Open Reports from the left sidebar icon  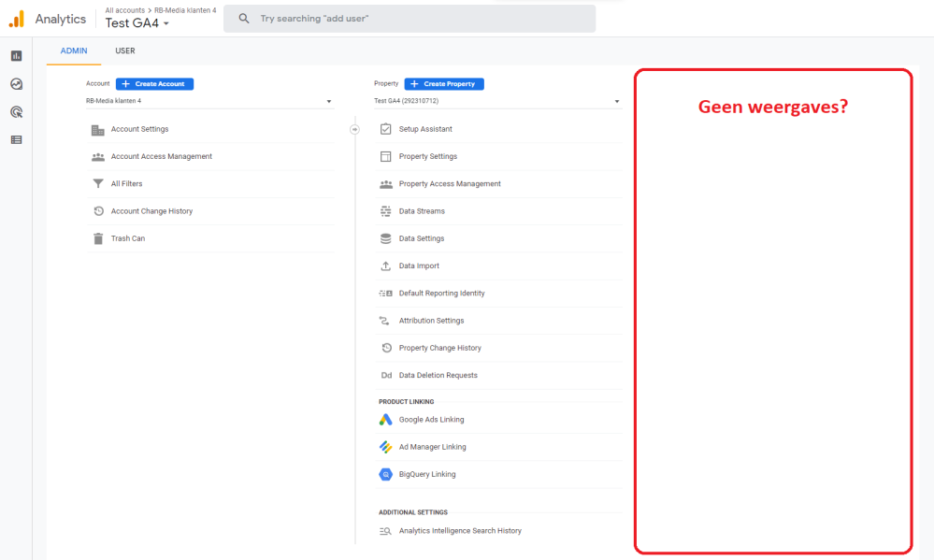16,56
